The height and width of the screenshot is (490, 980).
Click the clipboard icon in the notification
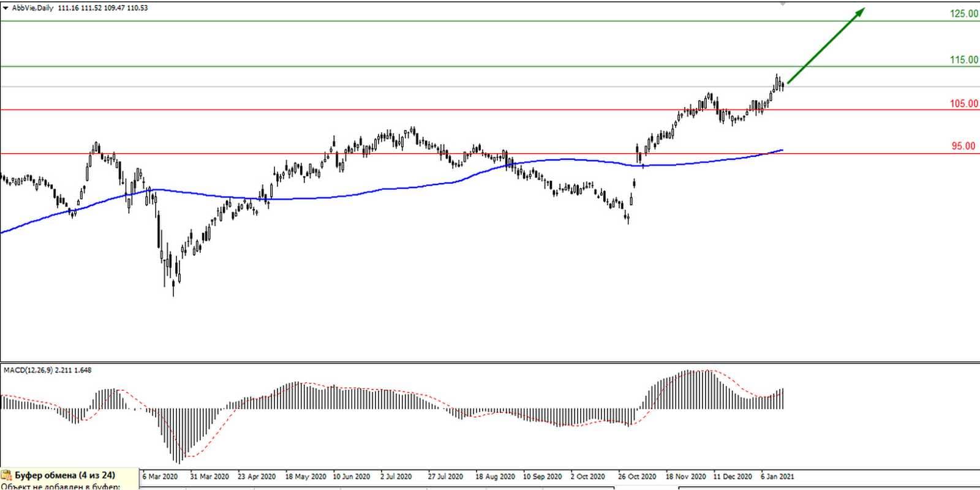(x=7, y=476)
